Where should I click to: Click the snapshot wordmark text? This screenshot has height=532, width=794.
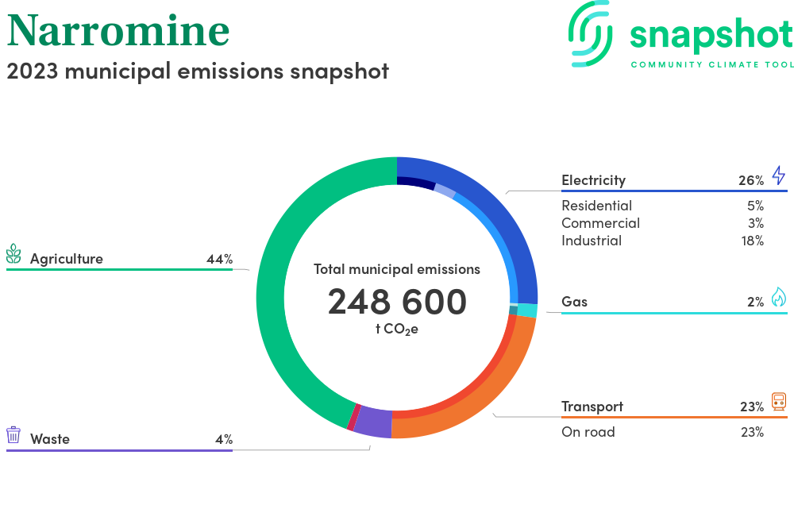pos(711,34)
